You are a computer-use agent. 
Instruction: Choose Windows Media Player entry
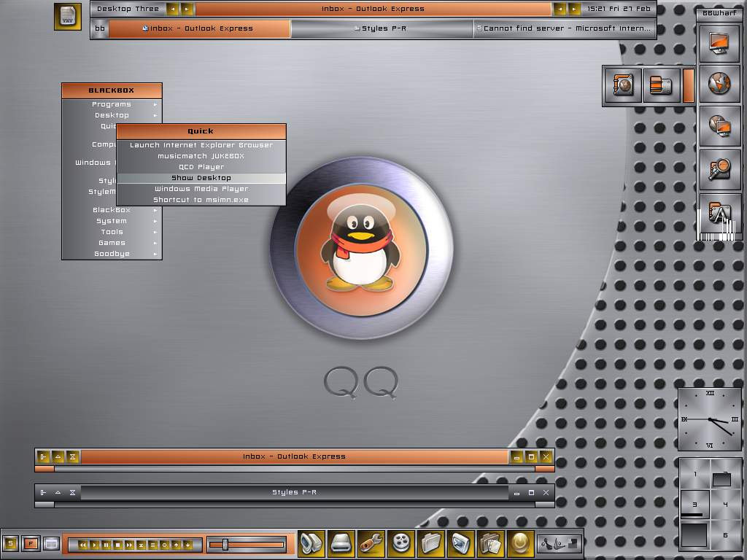(x=201, y=189)
